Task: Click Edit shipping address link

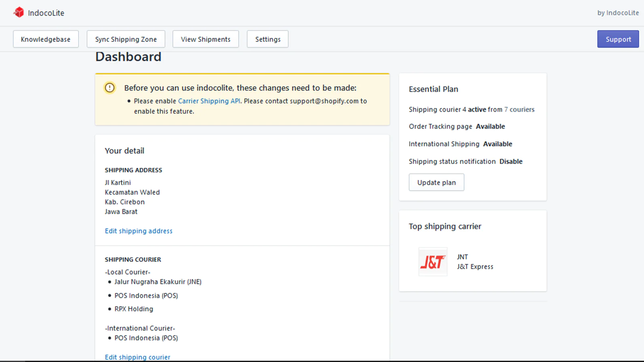Action: 138,231
